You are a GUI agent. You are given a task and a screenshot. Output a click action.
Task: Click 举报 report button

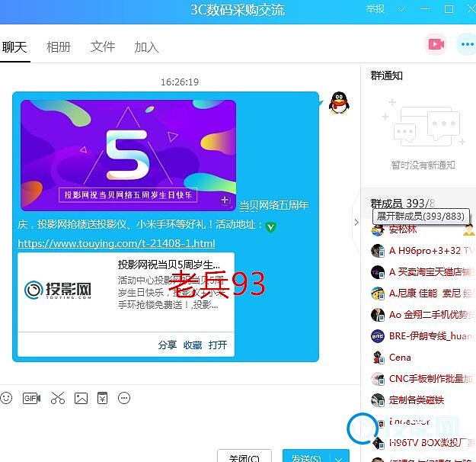point(375,9)
